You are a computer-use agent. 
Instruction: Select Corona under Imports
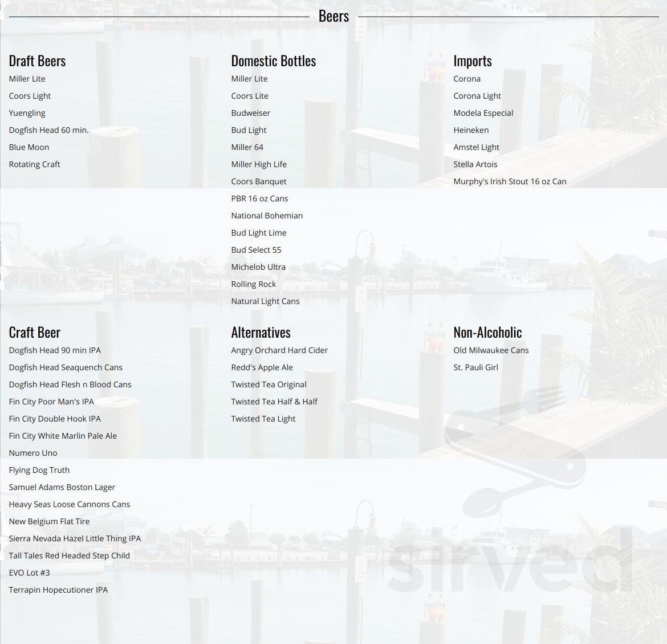click(467, 79)
